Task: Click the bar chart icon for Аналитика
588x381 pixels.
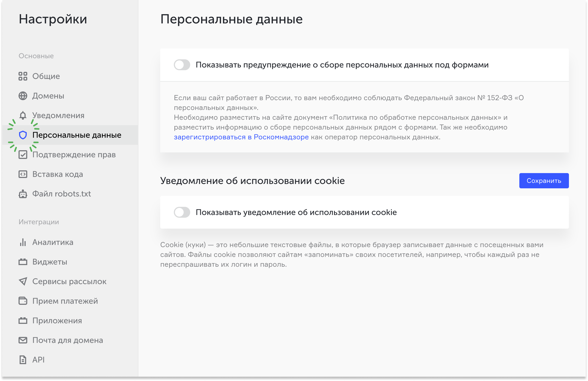Action: coord(23,242)
